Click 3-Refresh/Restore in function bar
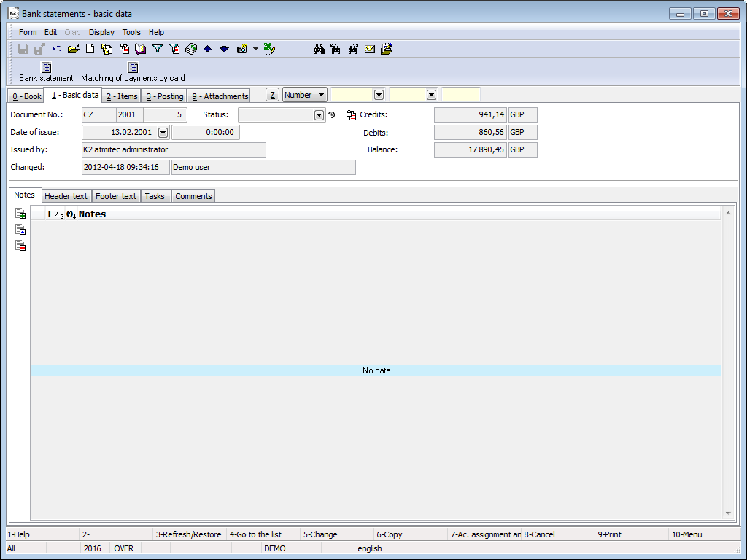The width and height of the screenshot is (747, 560). click(189, 534)
